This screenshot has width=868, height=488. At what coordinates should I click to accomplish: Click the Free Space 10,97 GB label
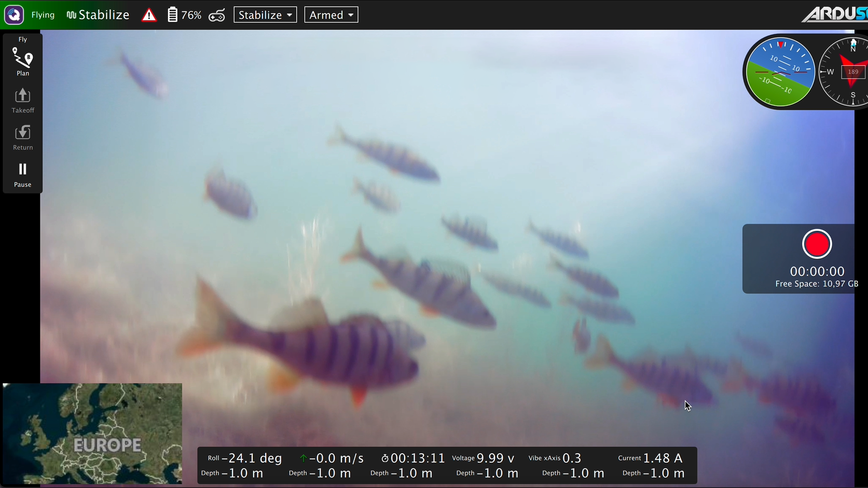point(817,284)
